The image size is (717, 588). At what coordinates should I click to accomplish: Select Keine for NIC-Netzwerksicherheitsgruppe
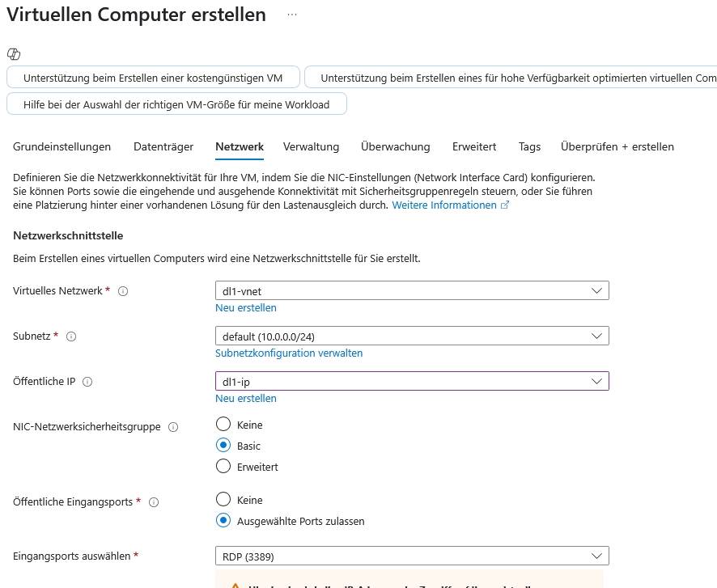[x=224, y=425]
